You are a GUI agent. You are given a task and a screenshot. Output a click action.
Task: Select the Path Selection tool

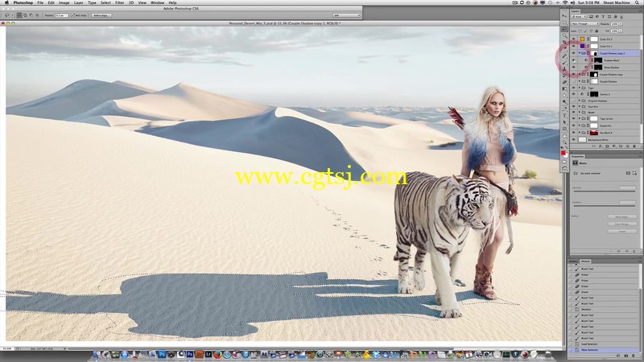pyautogui.click(x=565, y=122)
